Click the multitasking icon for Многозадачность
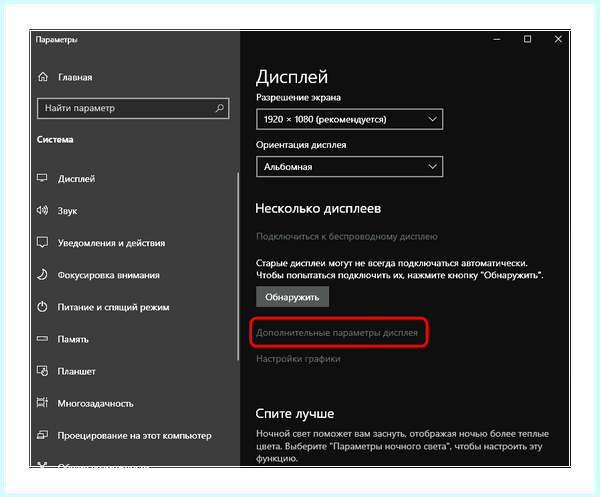600x497 pixels. click(42, 402)
